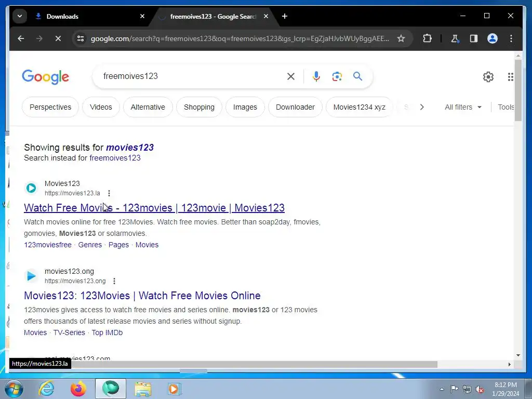Expand the All filters dropdown
The width and height of the screenshot is (532, 399).
(x=463, y=107)
